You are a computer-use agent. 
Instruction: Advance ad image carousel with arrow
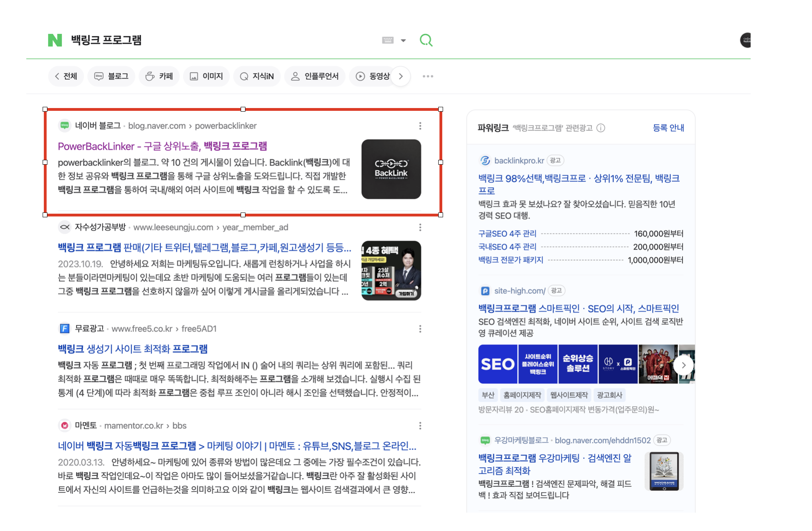click(x=684, y=365)
